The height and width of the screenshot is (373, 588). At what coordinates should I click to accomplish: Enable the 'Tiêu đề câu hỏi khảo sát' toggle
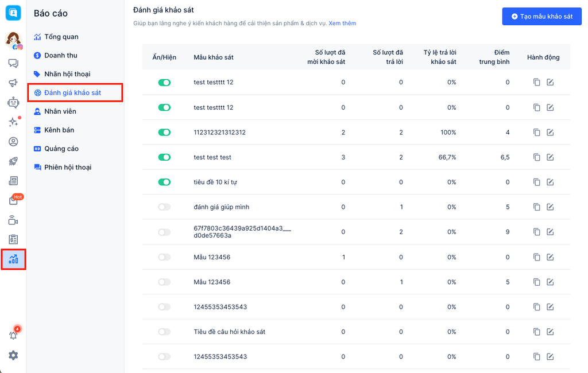click(164, 332)
